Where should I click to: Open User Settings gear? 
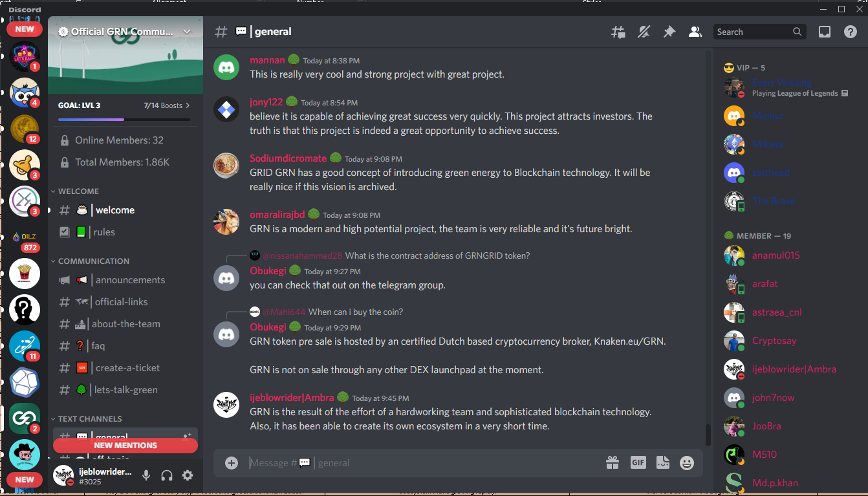click(188, 476)
